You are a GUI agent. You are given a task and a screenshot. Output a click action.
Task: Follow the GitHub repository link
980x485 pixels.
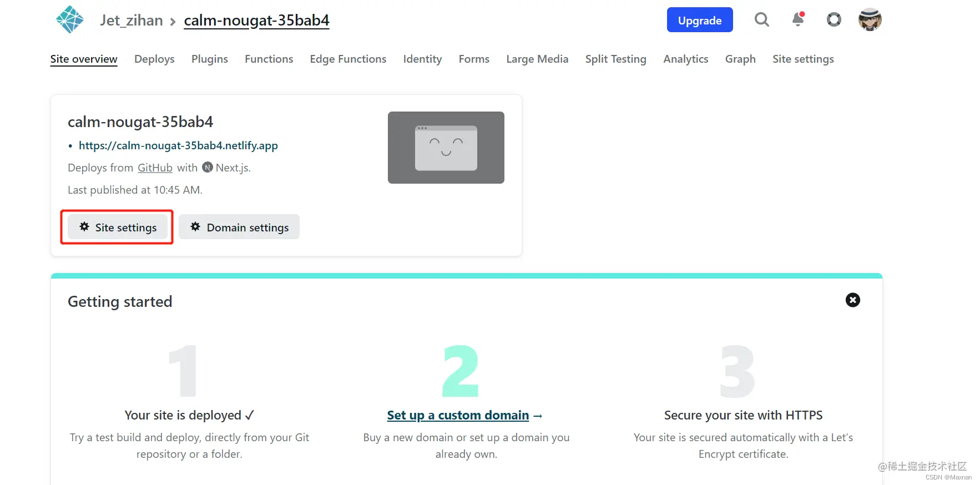pos(155,168)
